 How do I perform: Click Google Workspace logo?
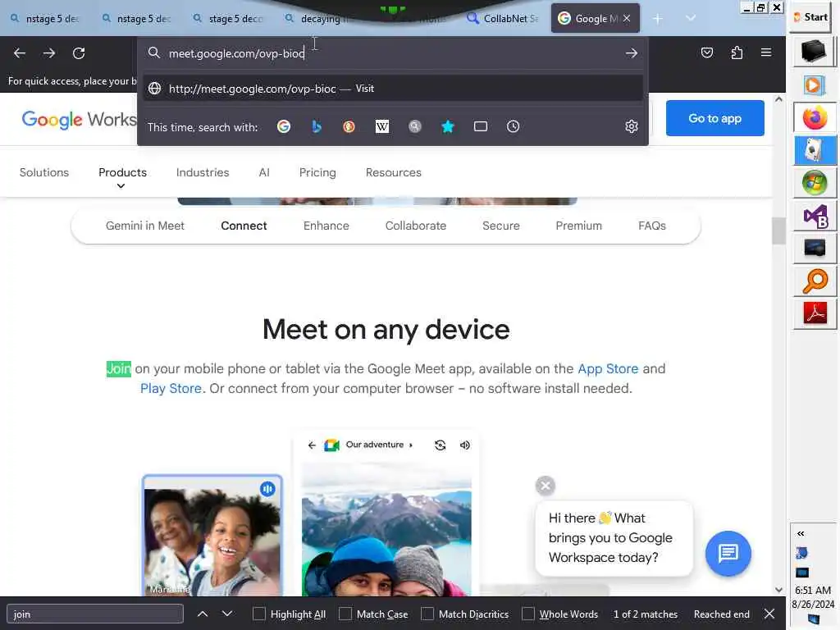point(79,119)
